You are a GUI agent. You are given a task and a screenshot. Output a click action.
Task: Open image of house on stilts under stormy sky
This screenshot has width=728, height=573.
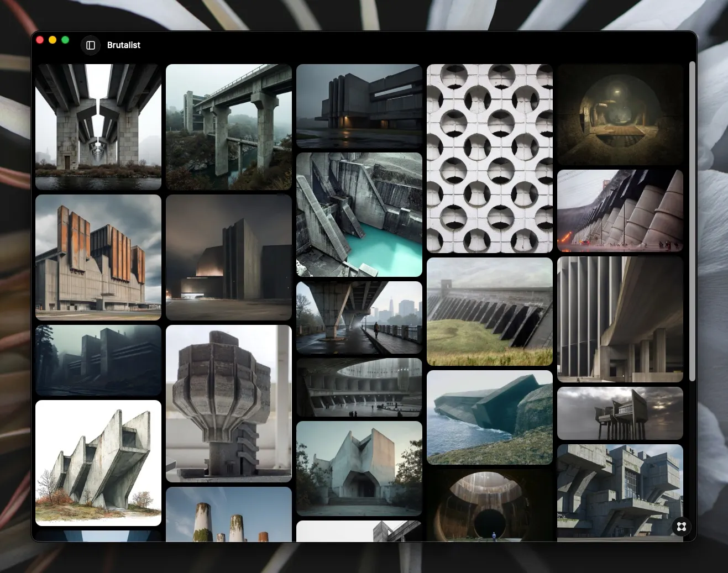click(x=620, y=413)
